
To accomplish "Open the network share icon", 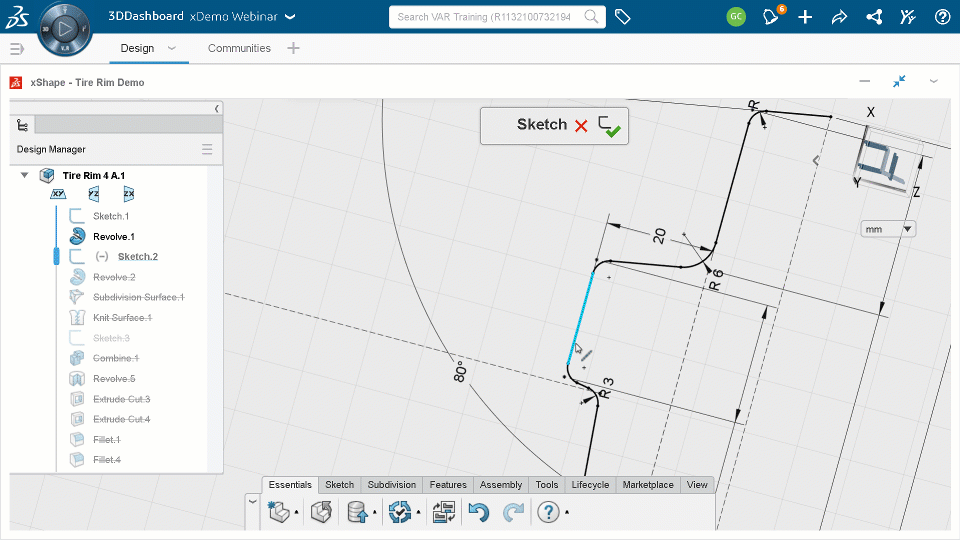I will click(874, 17).
